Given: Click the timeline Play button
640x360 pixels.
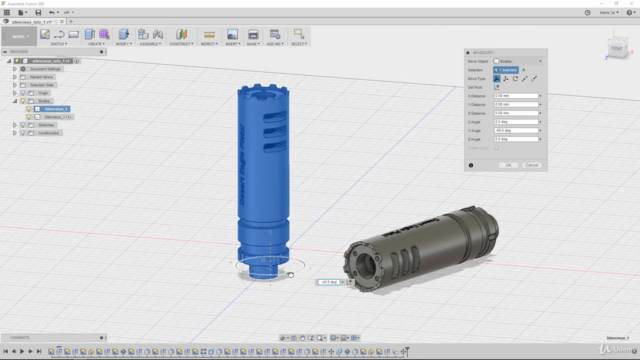Looking at the screenshot, I should [x=22, y=351].
